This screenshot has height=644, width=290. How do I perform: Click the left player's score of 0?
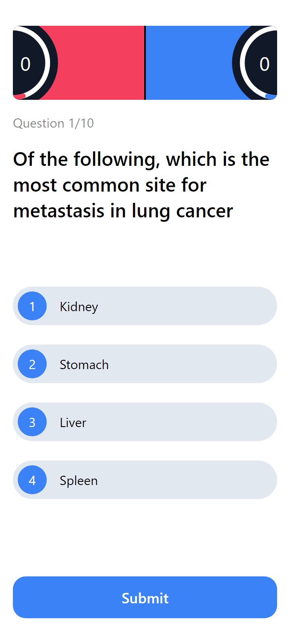pyautogui.click(x=25, y=64)
